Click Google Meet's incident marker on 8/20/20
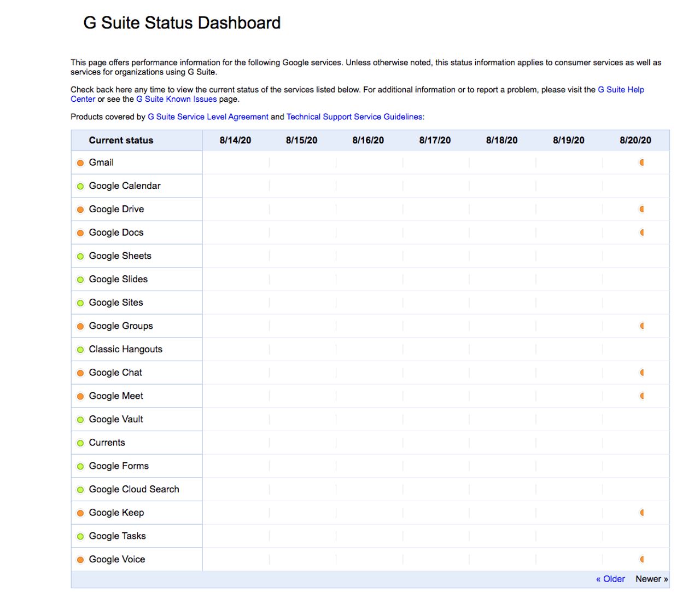 coord(642,396)
